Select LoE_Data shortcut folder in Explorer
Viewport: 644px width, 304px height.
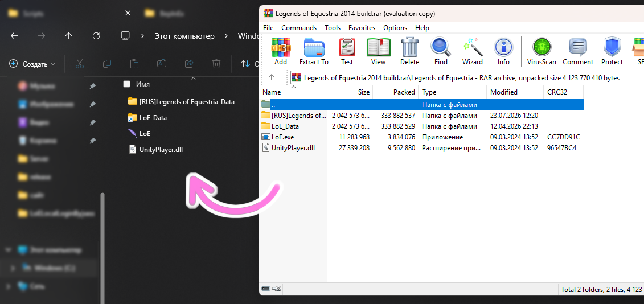[147, 117]
